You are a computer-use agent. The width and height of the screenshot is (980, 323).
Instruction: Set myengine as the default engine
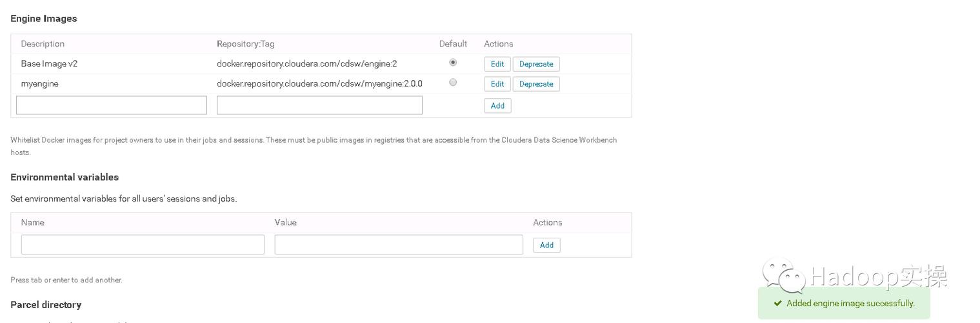(x=453, y=83)
